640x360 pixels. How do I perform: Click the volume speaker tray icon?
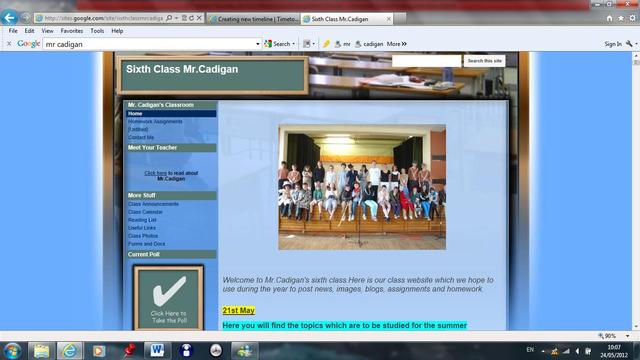(x=577, y=351)
